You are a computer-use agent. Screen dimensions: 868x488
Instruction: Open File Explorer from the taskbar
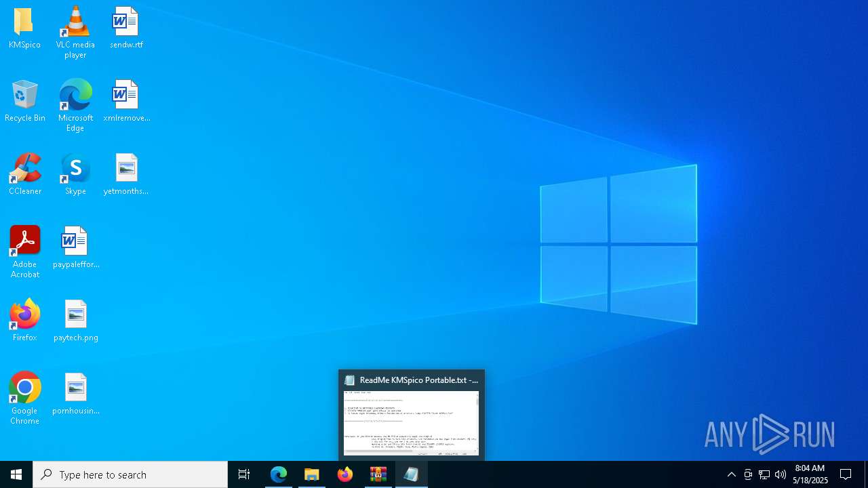pos(312,474)
